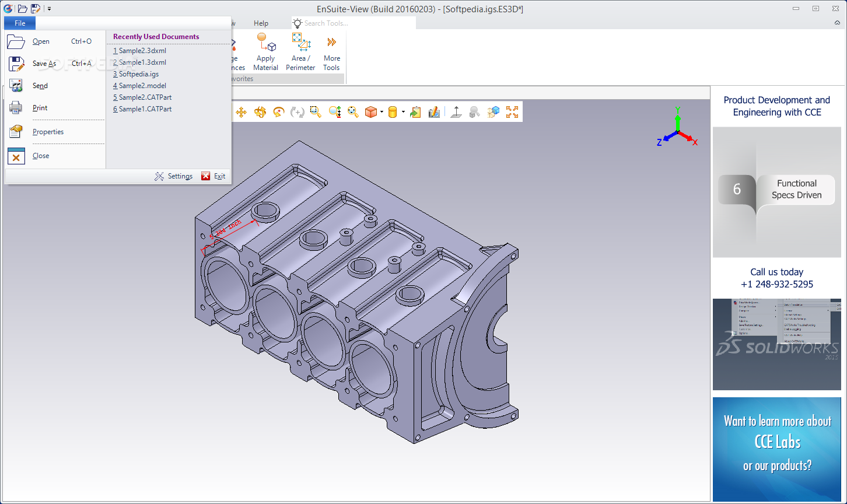The height and width of the screenshot is (504, 847).
Task: Open recent document Sample2.CATPart
Action: click(142, 97)
